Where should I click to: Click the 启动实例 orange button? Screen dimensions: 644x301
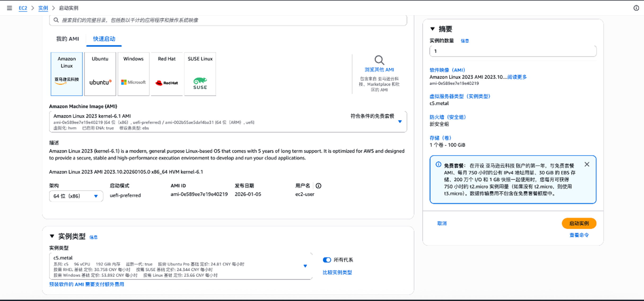click(x=579, y=223)
